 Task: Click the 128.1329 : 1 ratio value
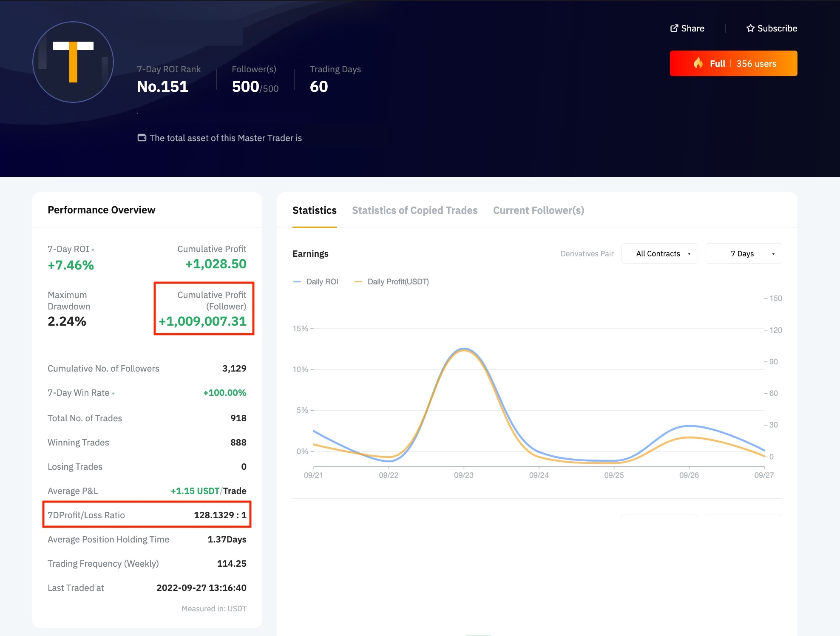point(220,515)
